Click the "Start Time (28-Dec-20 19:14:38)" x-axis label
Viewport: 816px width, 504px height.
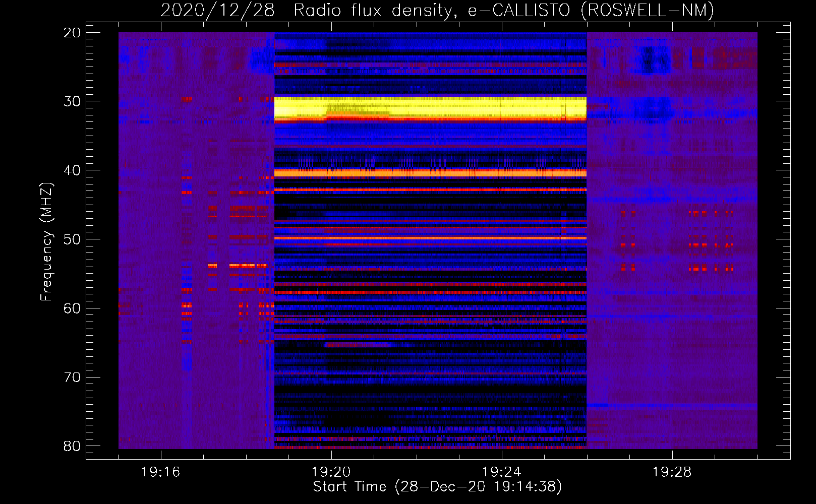pyautogui.click(x=437, y=487)
